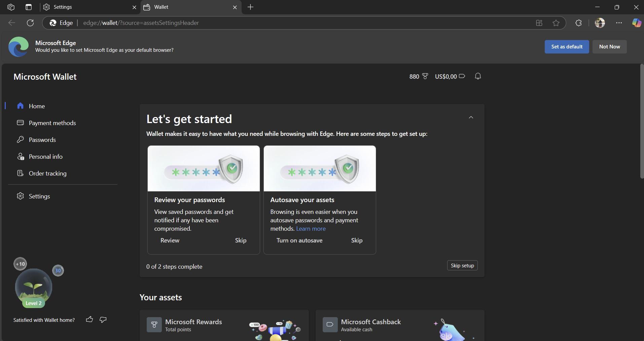Click the Review your passwords card image
The height and width of the screenshot is (341, 644).
[x=204, y=168]
